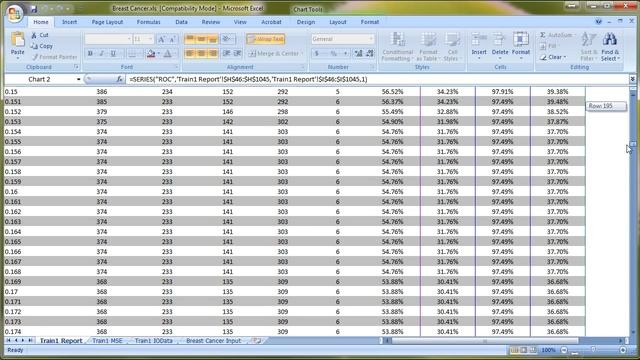Open the Office button menu
This screenshot has height=360, width=640.
tap(15, 13)
